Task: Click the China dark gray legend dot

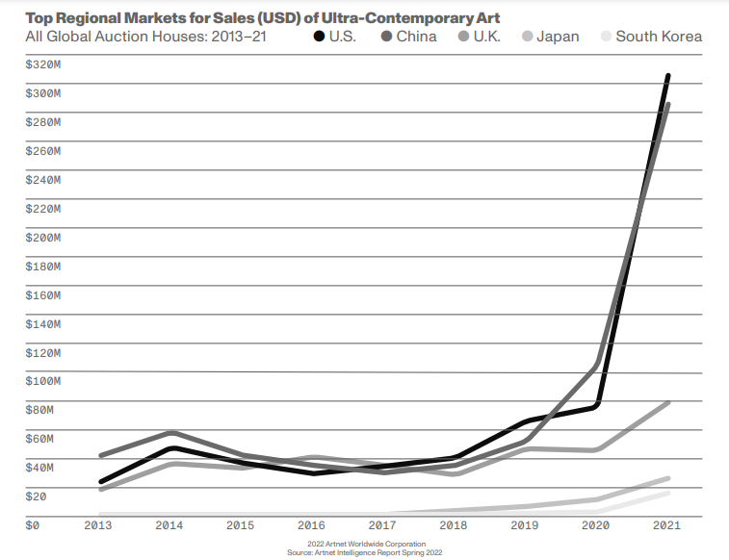Action: pos(385,37)
